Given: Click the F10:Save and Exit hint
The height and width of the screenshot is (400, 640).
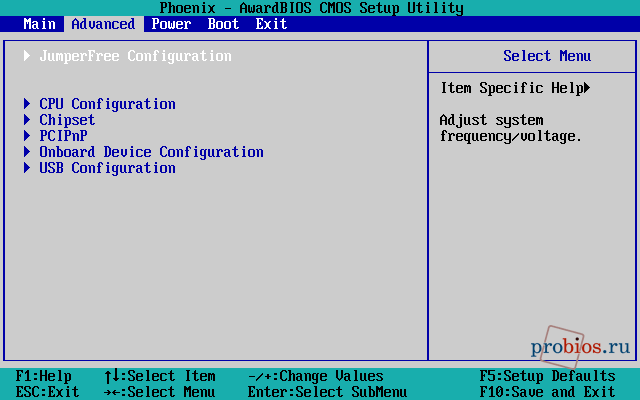Looking at the screenshot, I should pos(548,392).
